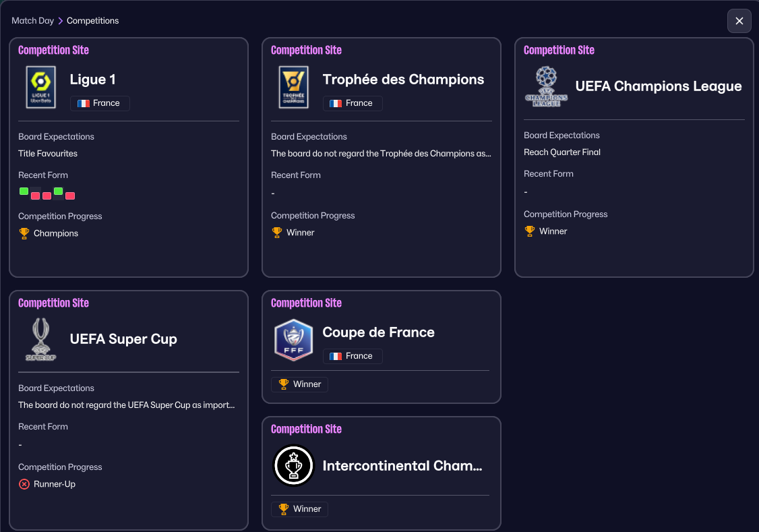
Task: Click the Ligue 1 competition logo
Action: click(x=40, y=87)
